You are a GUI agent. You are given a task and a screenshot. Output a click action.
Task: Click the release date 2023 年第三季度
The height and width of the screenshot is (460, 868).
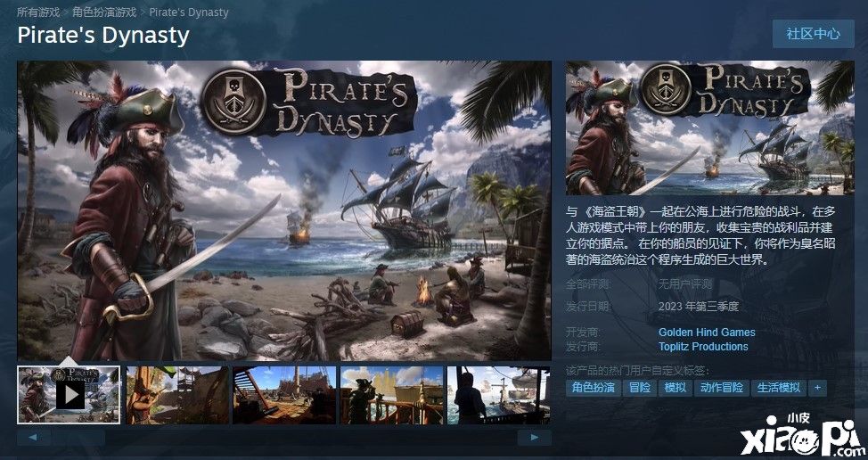click(699, 306)
